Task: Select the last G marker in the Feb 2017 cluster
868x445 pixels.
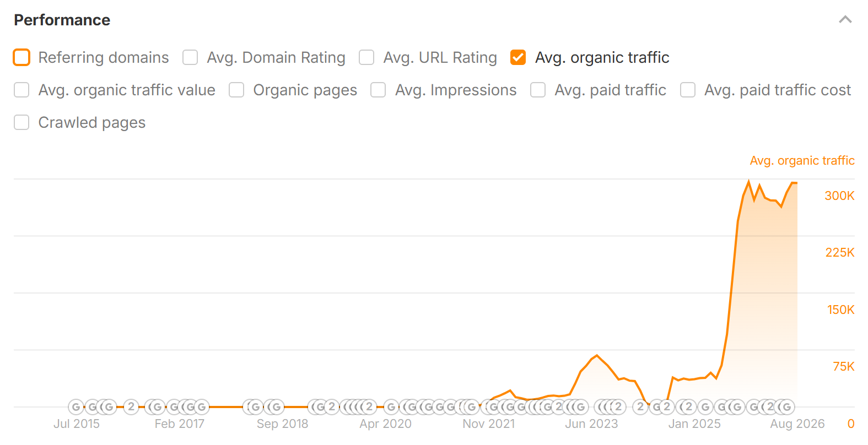Action: (202, 407)
